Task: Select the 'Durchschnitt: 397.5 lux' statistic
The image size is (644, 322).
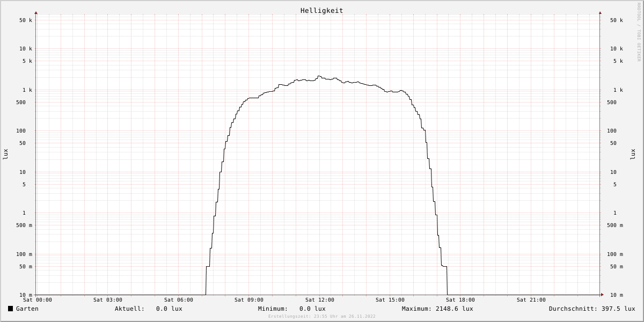Action: [592, 309]
